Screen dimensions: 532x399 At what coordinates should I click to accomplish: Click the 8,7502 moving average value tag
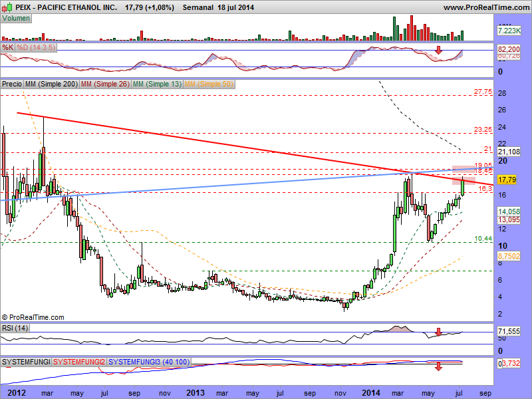click(x=509, y=256)
